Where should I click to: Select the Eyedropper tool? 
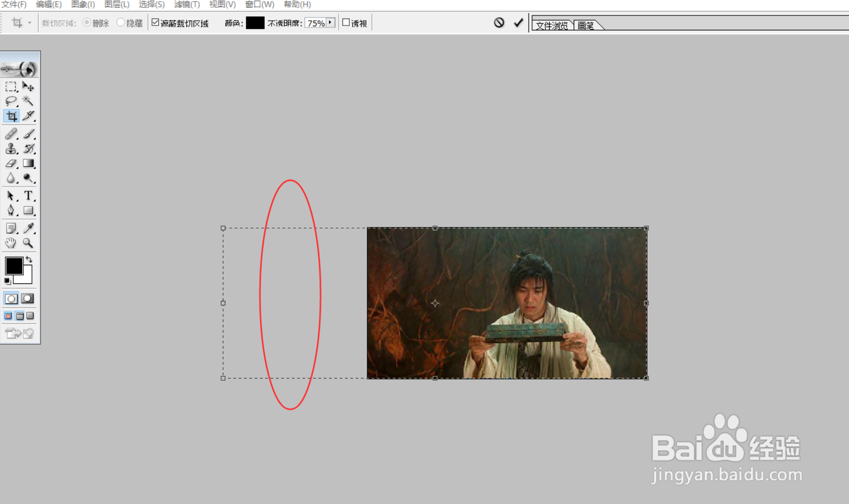pos(28,228)
